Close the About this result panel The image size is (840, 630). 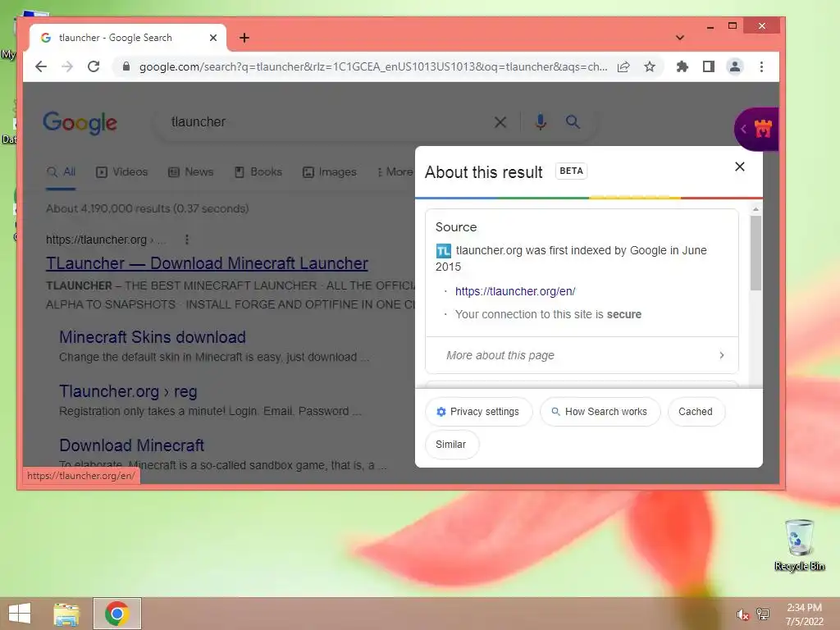coord(740,167)
